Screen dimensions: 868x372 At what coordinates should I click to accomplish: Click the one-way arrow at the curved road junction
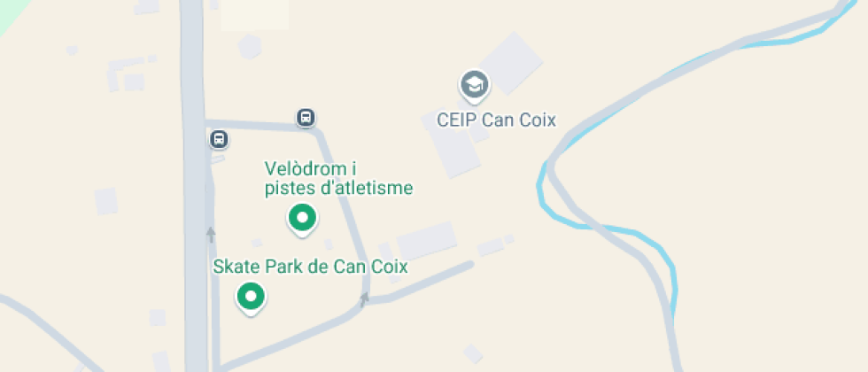coord(364,299)
